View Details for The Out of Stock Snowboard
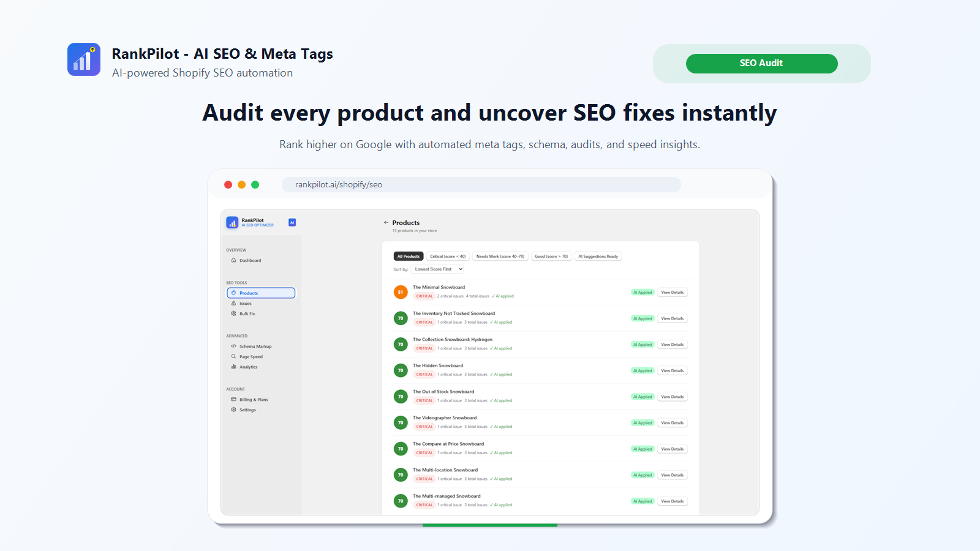Screen dimensions: 980x551 (673, 397)
